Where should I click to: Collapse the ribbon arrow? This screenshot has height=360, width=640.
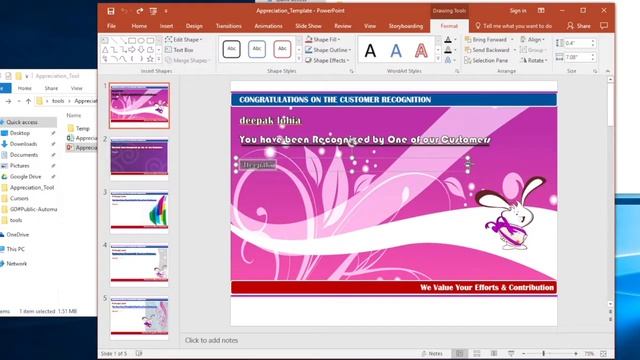[608, 71]
